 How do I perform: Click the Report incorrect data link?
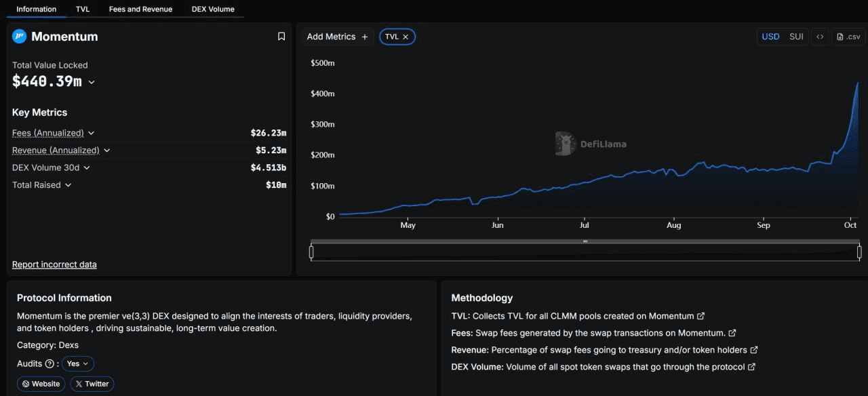54,264
